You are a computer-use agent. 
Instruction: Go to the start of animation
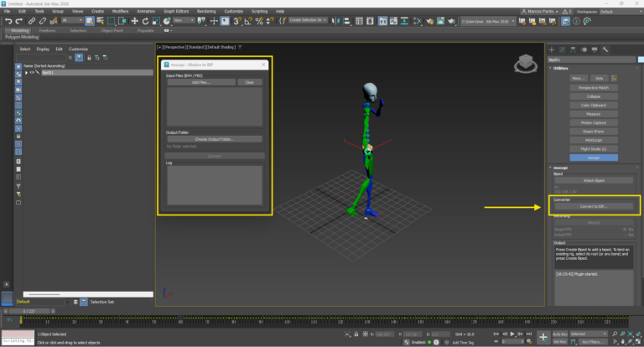[x=496, y=334]
